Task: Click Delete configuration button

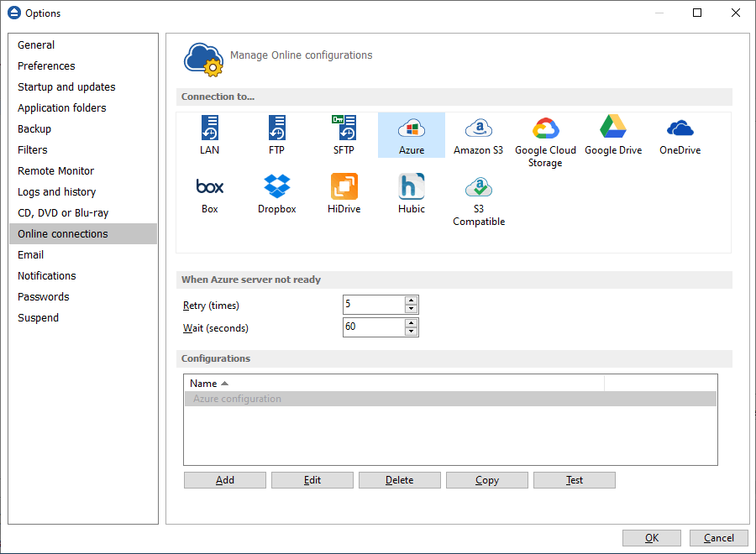Action: point(399,480)
